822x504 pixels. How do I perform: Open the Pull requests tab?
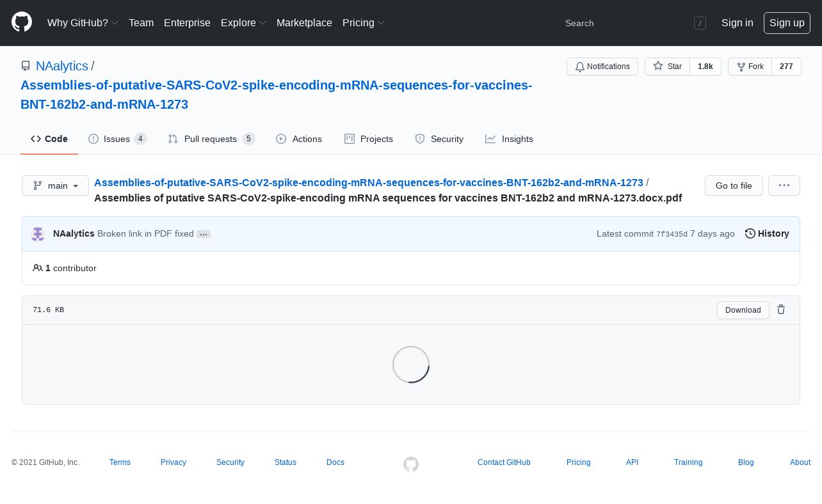[211, 139]
